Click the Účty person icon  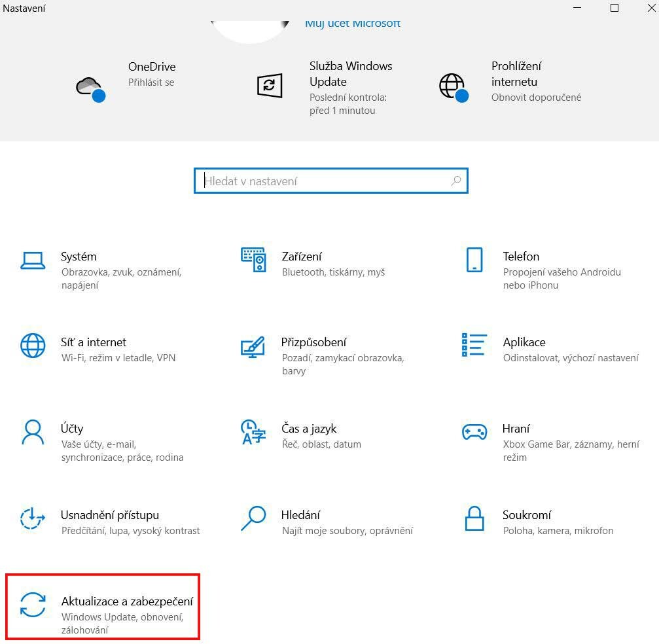point(33,432)
